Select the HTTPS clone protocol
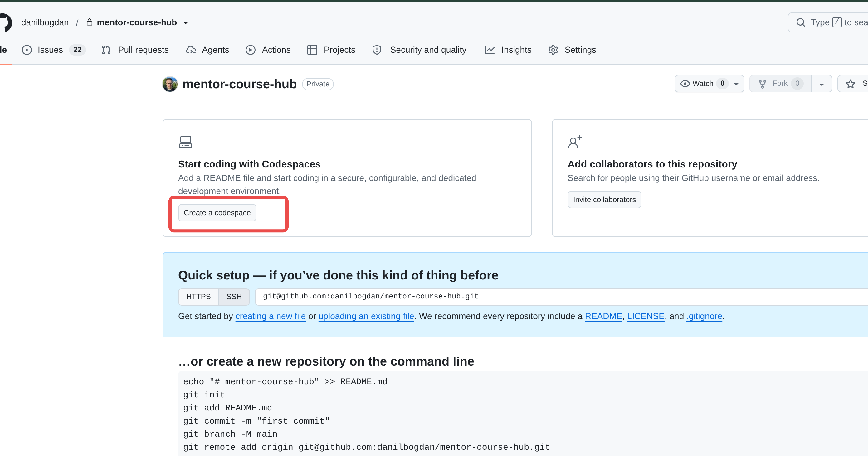This screenshot has height=456, width=868. click(198, 297)
